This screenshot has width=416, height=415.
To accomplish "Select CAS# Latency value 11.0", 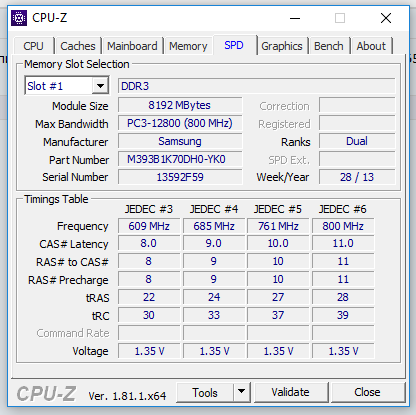I will coord(343,243).
